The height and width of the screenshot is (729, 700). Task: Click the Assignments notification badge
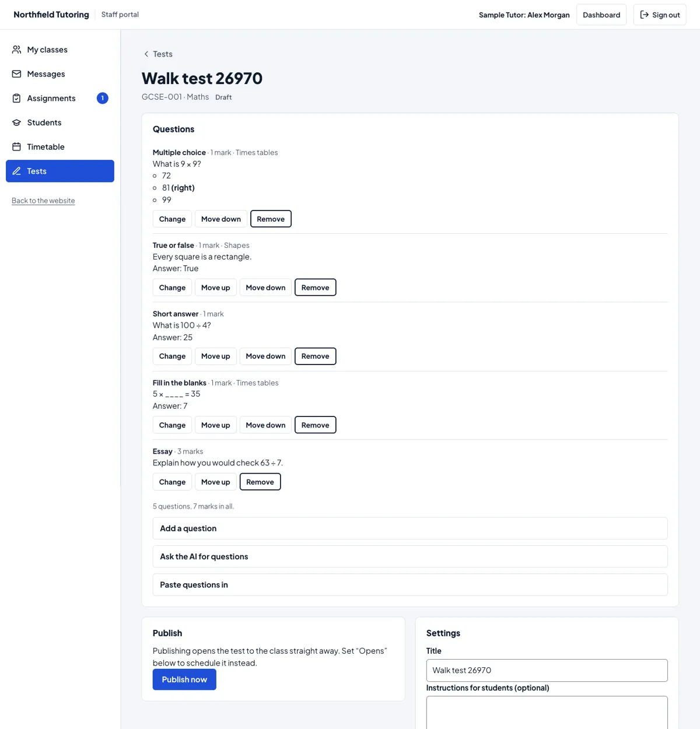(103, 98)
